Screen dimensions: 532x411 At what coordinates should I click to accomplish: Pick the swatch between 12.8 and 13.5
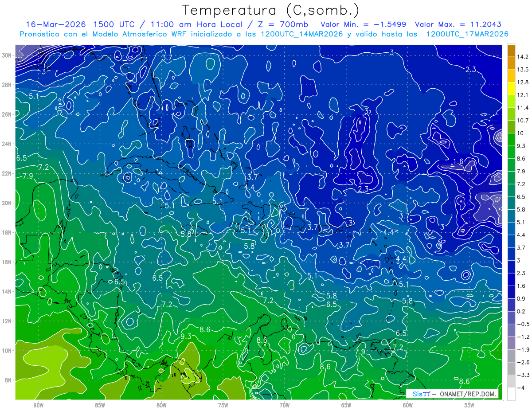(x=511, y=76)
